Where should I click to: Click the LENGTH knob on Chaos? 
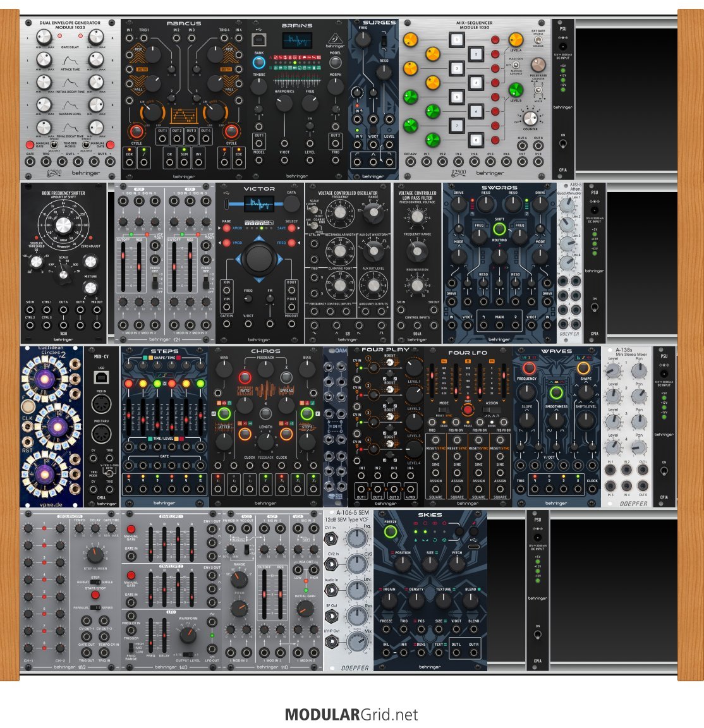coord(265,442)
